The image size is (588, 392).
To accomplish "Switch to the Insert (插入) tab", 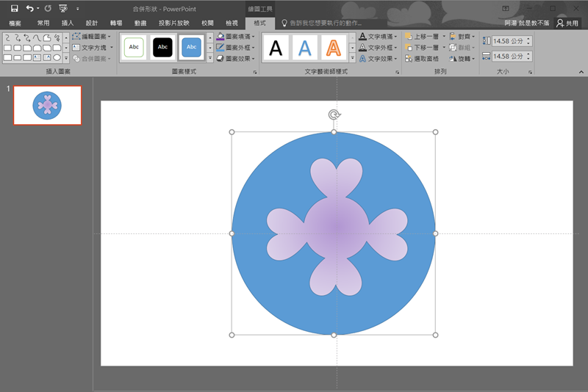I will click(x=68, y=23).
